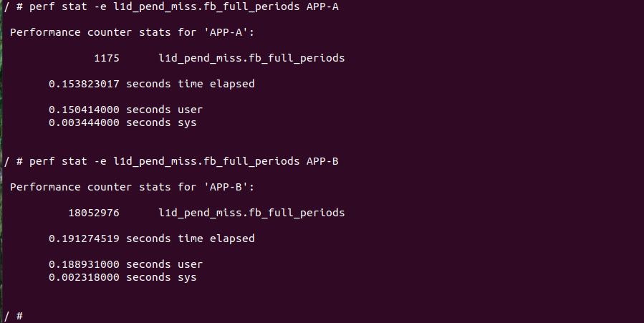
Task: Click the 0.188931000 seconds user line
Action: (x=125, y=264)
